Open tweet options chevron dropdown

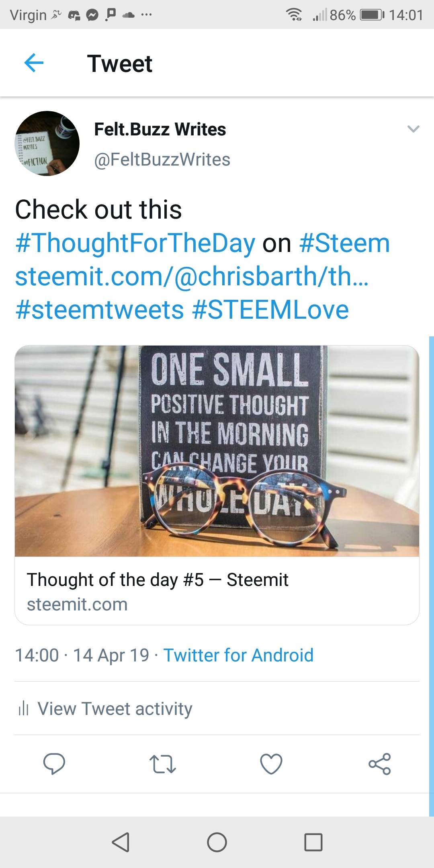point(413,129)
